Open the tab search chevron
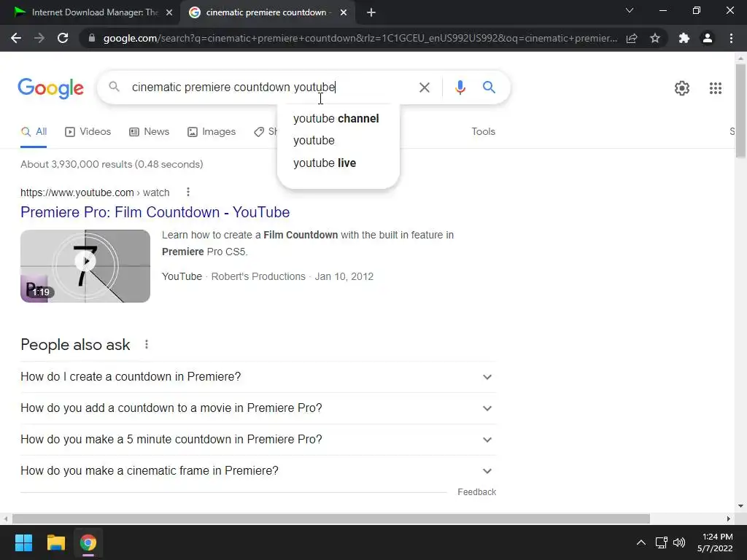 pos(630,10)
